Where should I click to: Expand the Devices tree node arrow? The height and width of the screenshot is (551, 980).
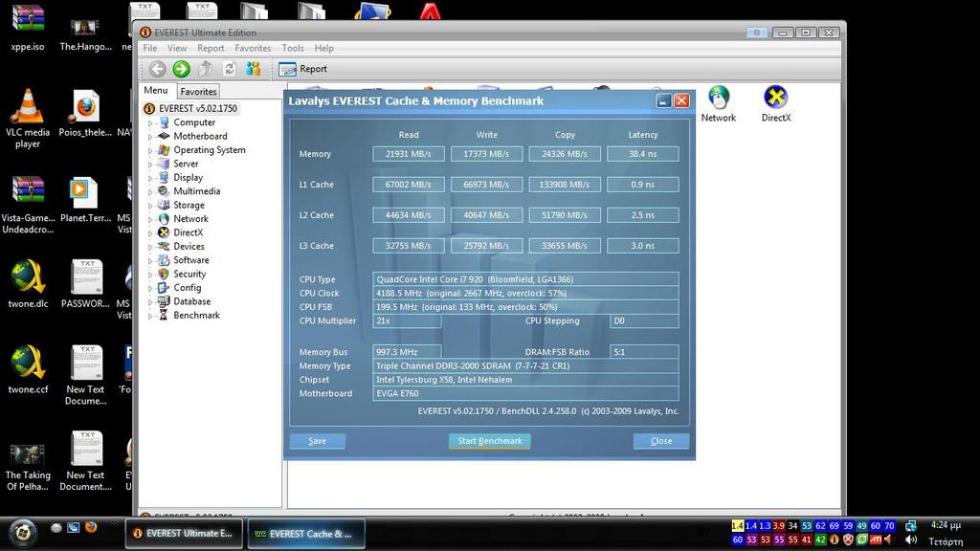coord(150,247)
